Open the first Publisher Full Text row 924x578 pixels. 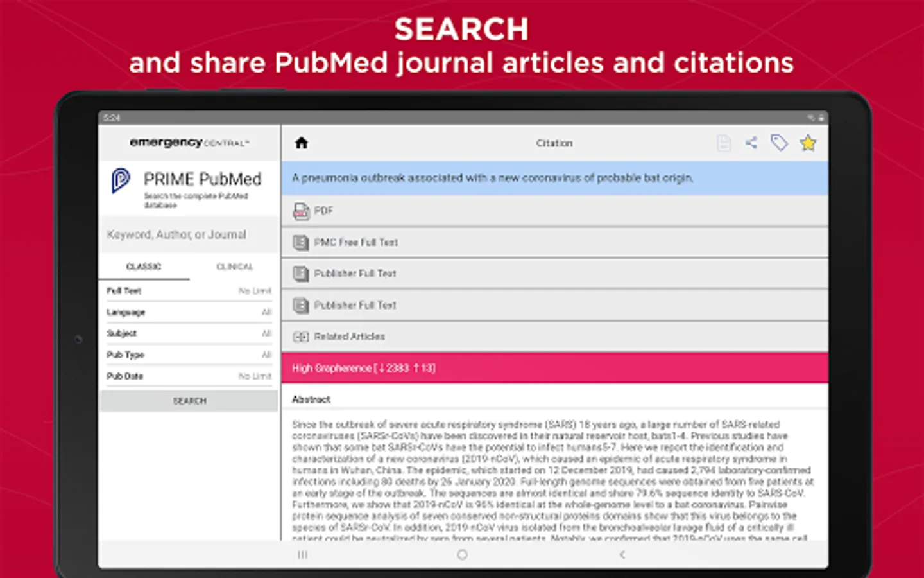pos(554,274)
